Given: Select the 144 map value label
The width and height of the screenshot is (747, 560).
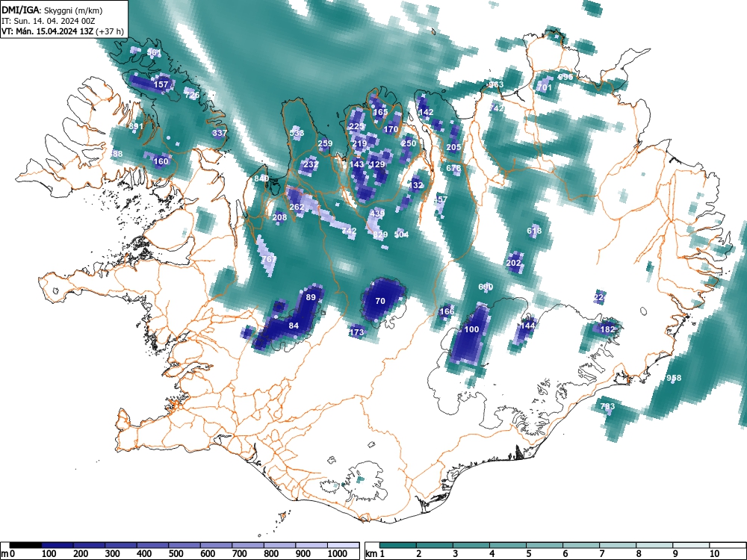Looking at the screenshot, I should [528, 326].
